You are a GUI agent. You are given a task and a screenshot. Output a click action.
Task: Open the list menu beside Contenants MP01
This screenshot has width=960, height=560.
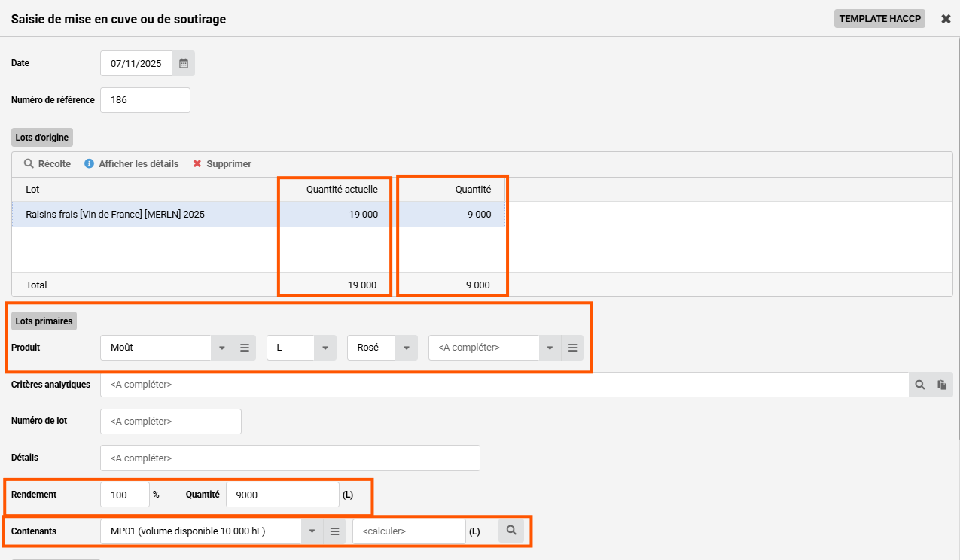point(335,531)
